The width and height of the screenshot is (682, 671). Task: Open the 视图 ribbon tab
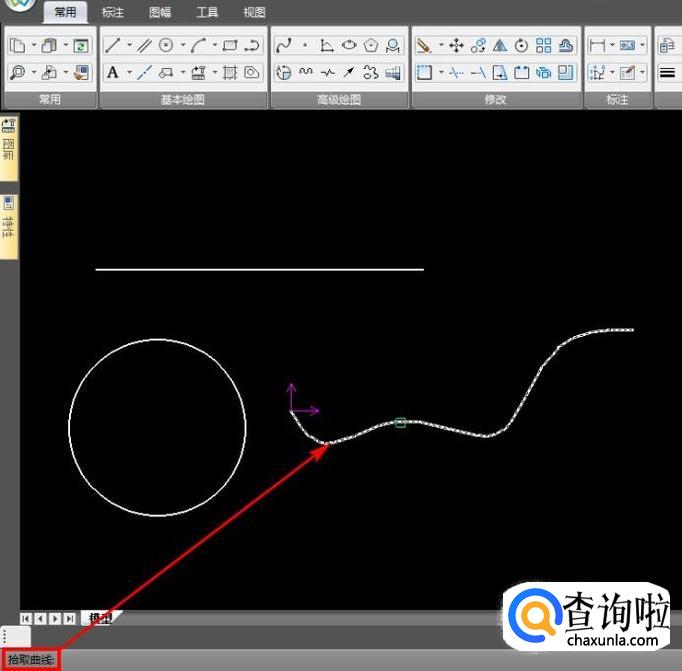coord(254,13)
